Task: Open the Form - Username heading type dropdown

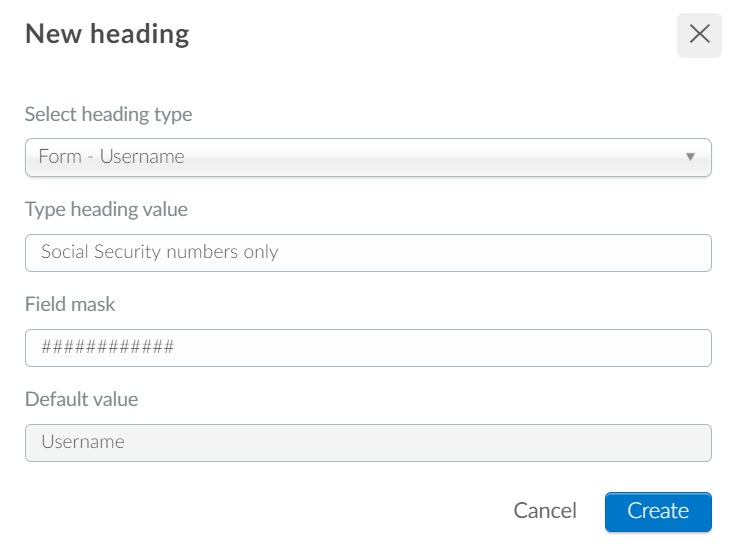Action: click(x=368, y=157)
